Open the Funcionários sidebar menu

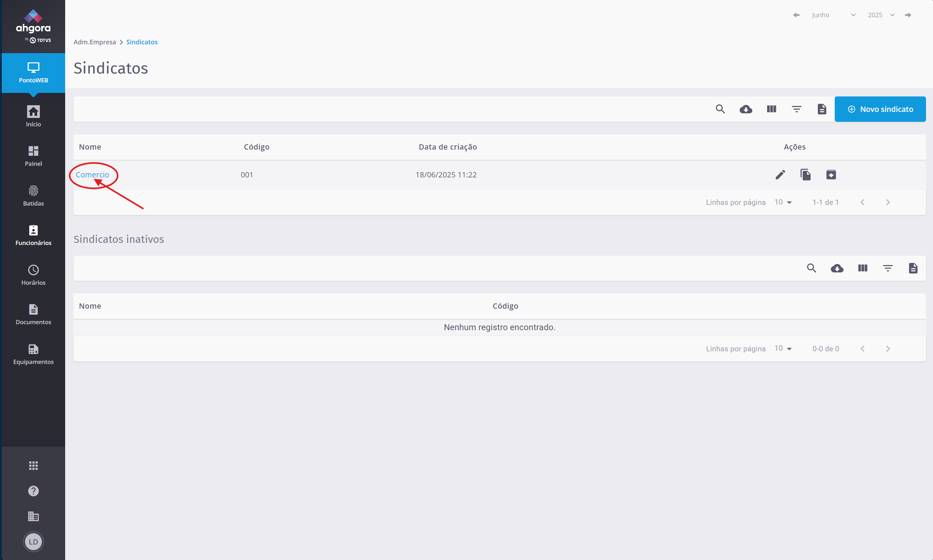click(x=33, y=235)
